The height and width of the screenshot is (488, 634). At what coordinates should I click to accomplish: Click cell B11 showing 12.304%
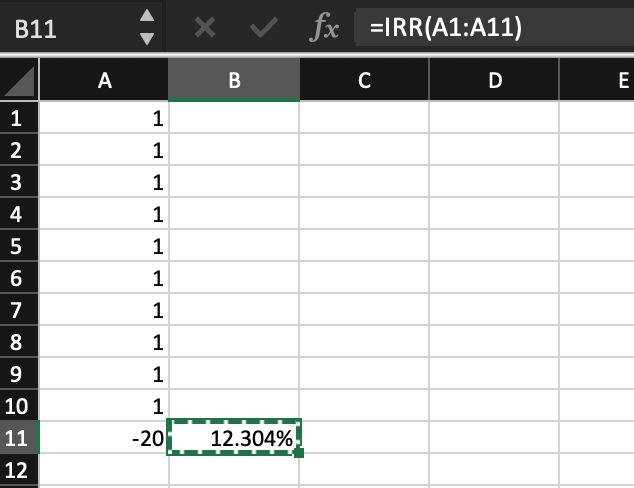234,437
